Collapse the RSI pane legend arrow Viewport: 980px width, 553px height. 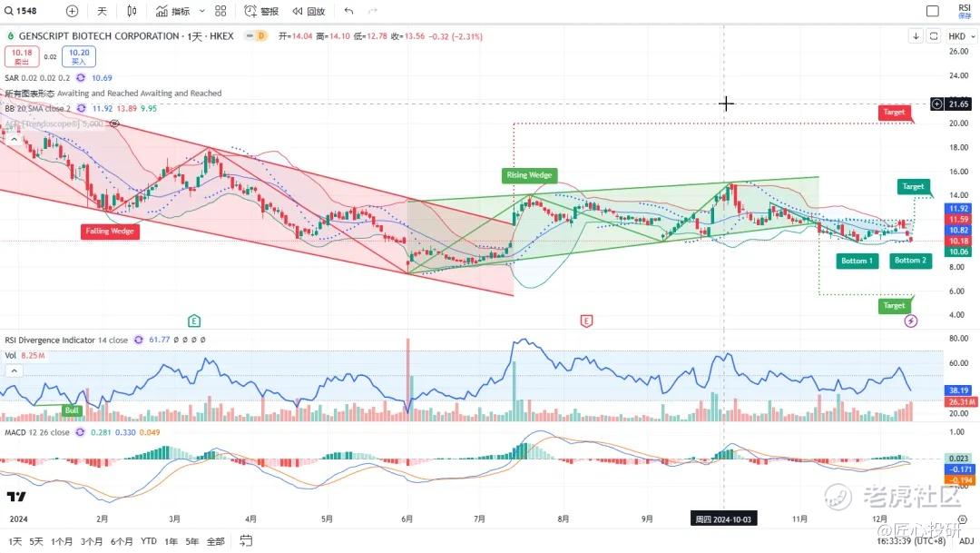point(14,370)
